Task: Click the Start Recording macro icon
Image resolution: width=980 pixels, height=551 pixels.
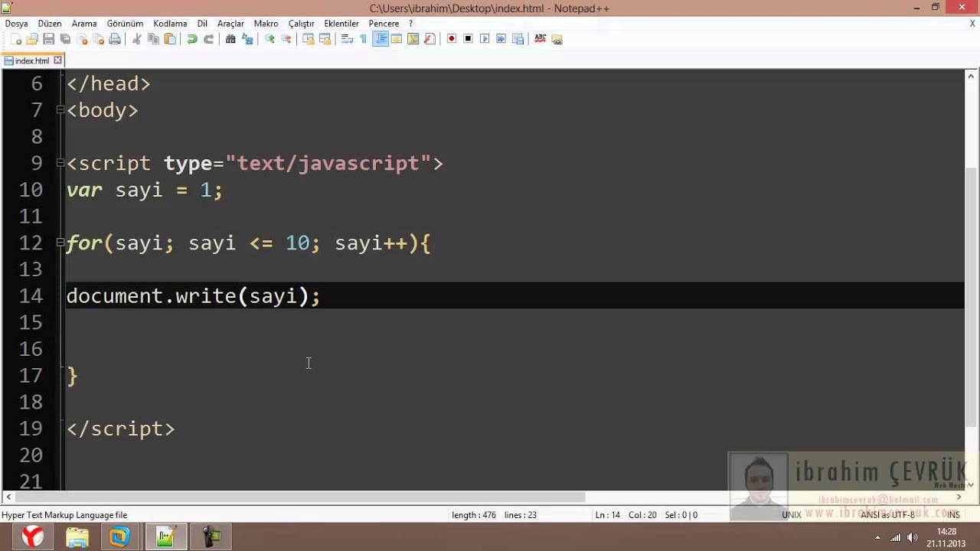Action: (452, 39)
